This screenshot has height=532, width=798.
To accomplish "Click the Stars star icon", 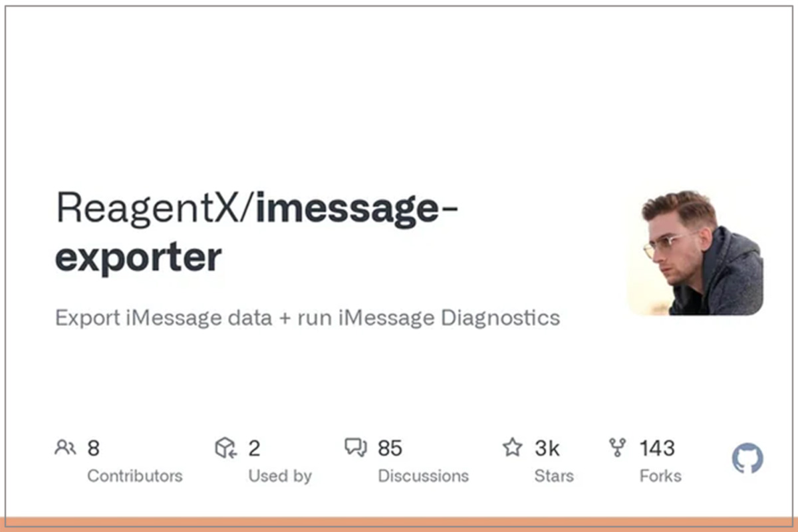I will (x=512, y=447).
